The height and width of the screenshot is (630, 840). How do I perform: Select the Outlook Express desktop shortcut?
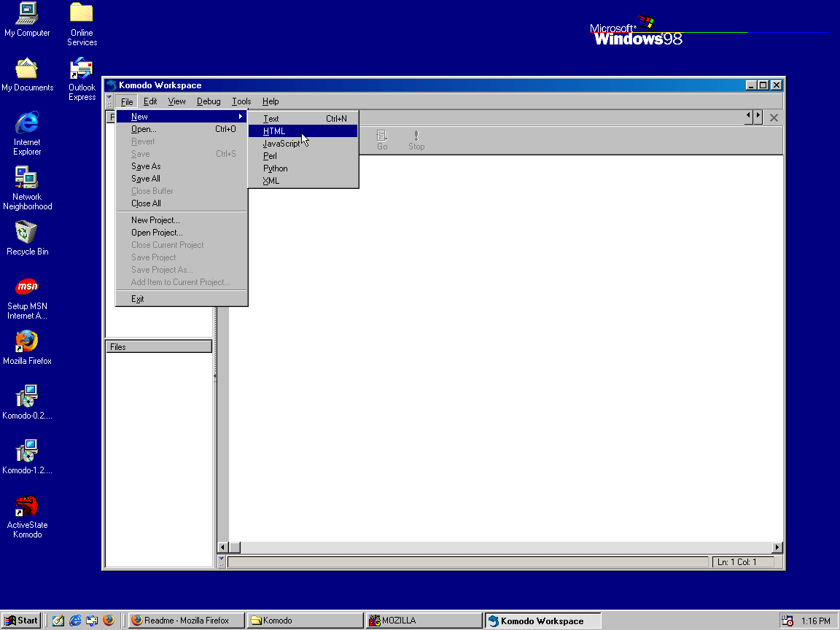tap(82, 79)
